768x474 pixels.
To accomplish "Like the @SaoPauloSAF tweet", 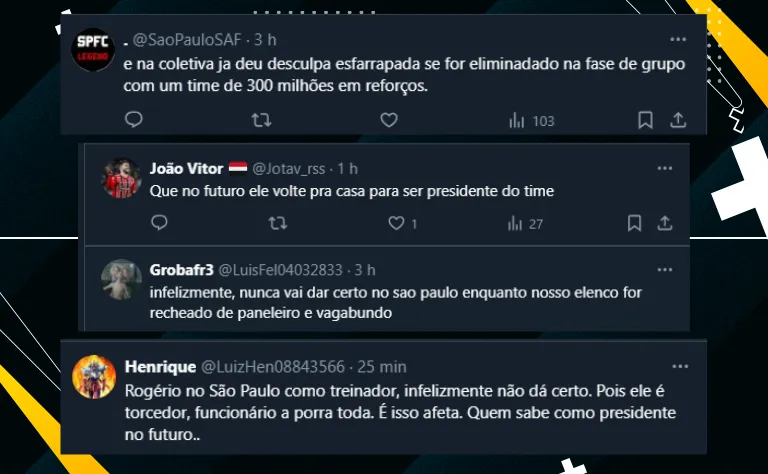I will (389, 120).
